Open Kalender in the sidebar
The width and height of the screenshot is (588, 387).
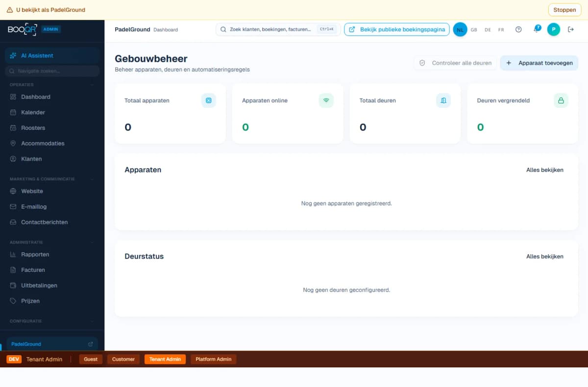[x=33, y=112]
